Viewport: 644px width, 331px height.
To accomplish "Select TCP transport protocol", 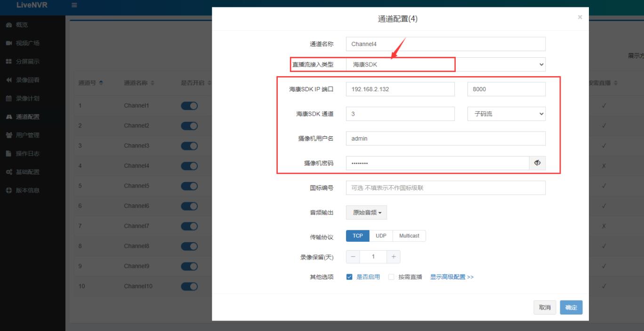I will [x=358, y=236].
